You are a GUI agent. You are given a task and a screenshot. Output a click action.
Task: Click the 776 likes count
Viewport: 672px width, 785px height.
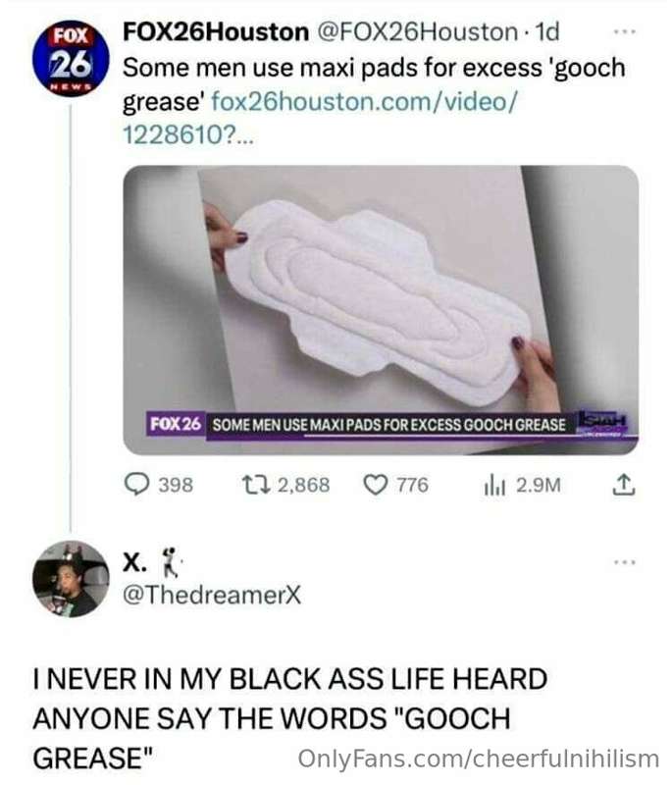click(x=413, y=485)
